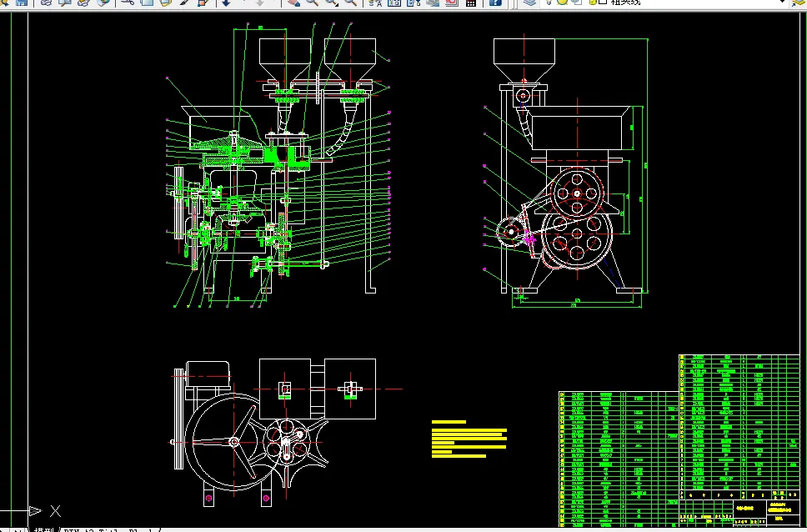This screenshot has width=807, height=532.
Task: Open the QuickCalc calculator icon
Action: point(470,3)
